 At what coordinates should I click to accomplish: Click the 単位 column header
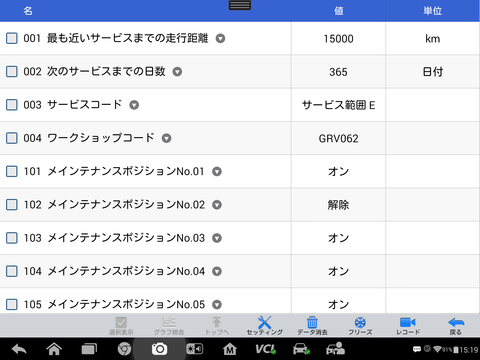point(433,11)
